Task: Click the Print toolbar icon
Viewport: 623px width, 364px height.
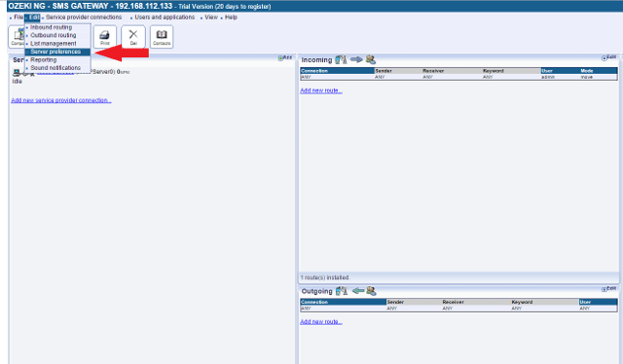Action: point(105,37)
